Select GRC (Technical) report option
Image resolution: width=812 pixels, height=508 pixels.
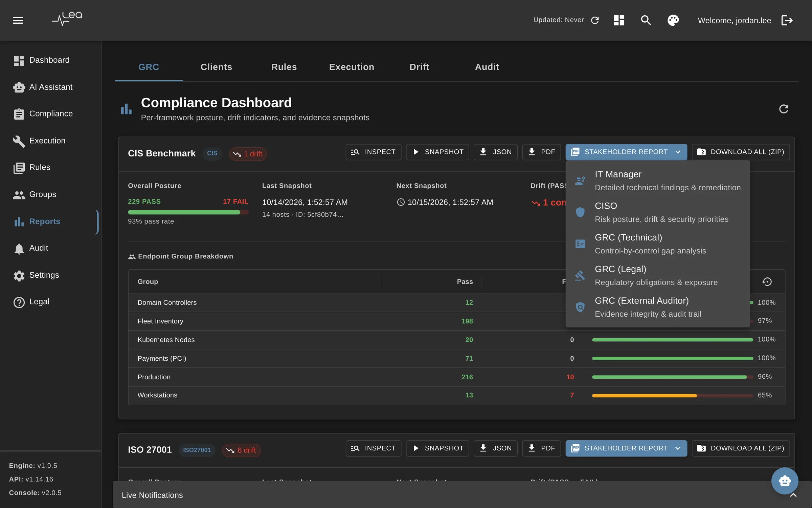click(657, 244)
